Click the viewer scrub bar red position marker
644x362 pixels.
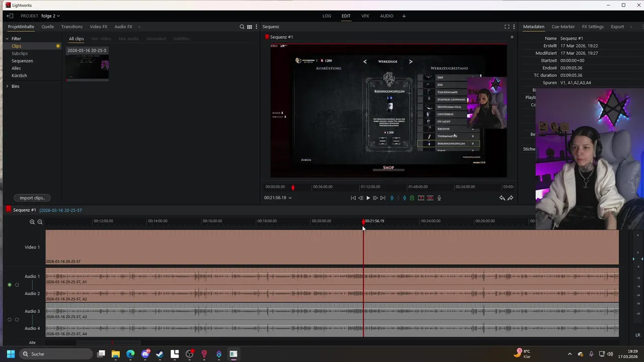click(293, 188)
